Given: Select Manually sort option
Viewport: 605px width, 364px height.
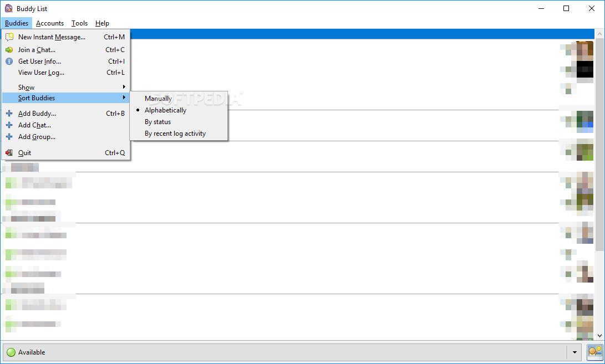Looking at the screenshot, I should pyautogui.click(x=179, y=98).
